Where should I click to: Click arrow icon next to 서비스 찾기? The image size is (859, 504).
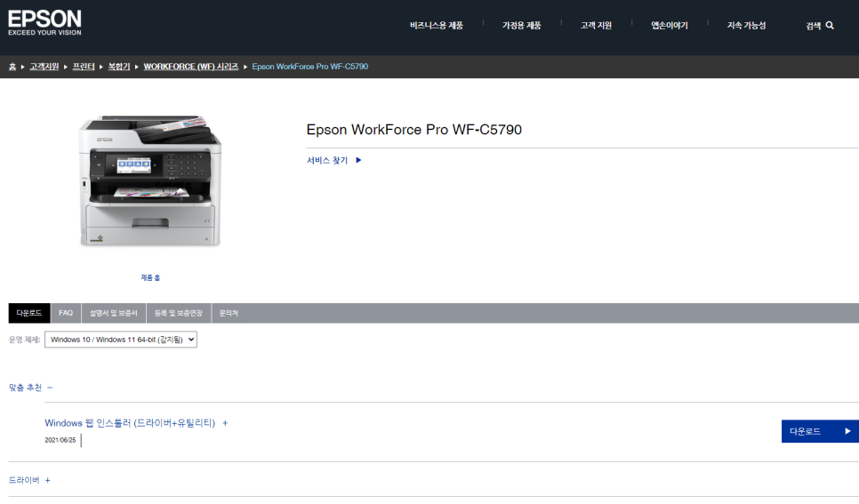(358, 160)
